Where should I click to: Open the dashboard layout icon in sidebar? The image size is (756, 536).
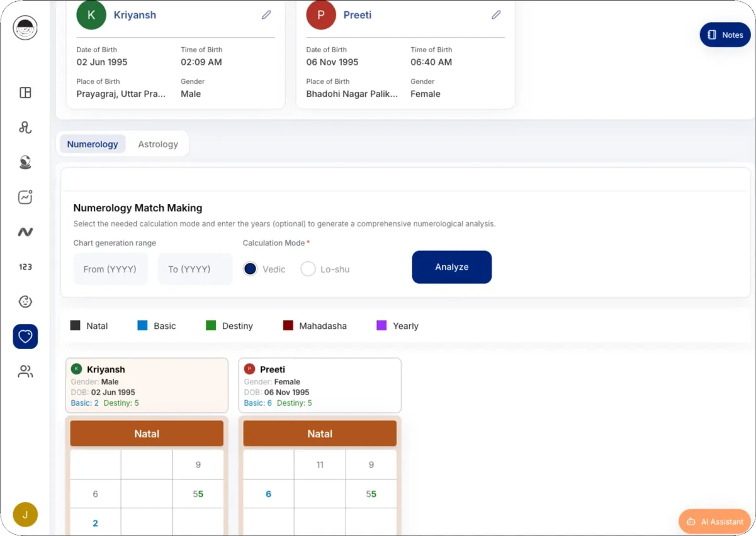click(x=25, y=92)
